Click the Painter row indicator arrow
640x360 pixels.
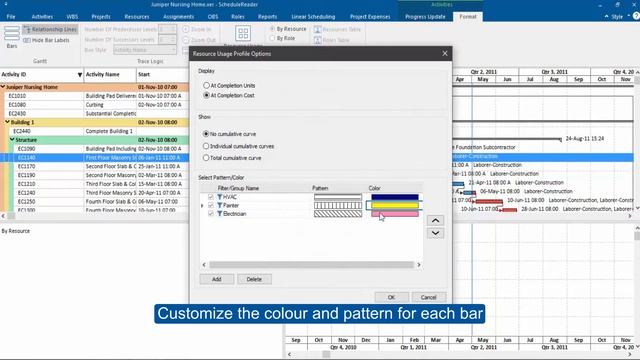(x=202, y=206)
